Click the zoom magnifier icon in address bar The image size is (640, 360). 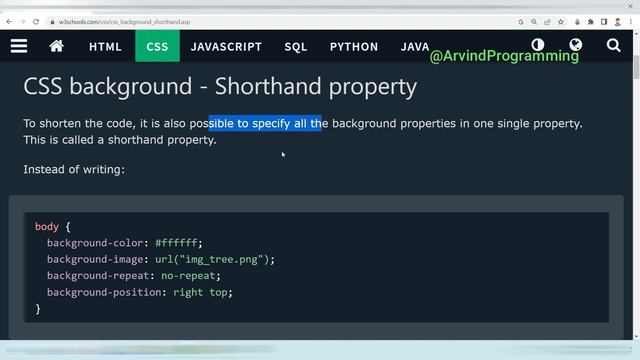coord(534,22)
